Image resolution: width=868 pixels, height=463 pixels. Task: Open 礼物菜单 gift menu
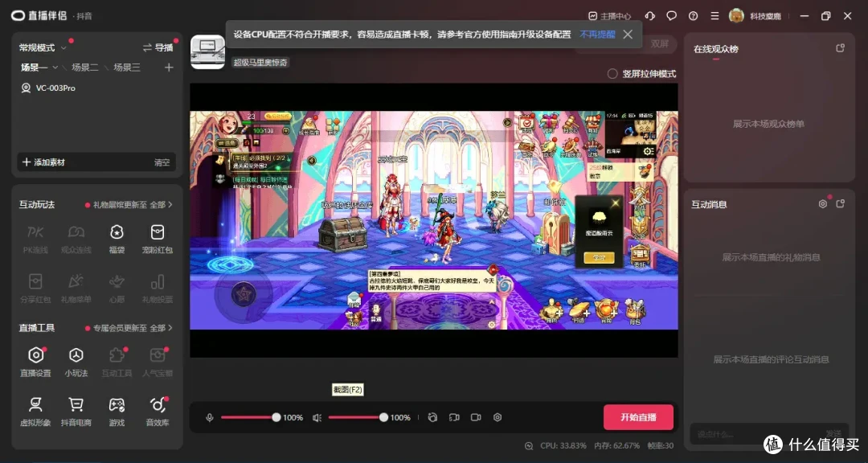[76, 289]
